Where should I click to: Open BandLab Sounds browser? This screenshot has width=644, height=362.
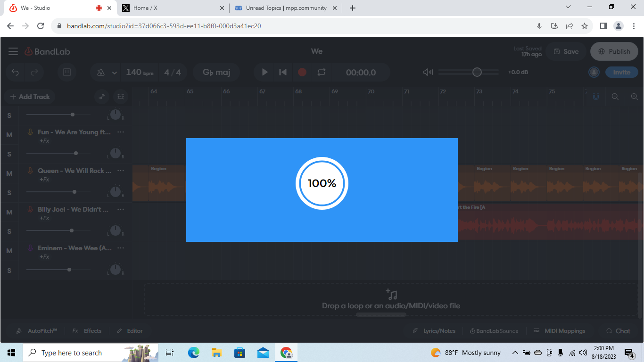pos(494,331)
